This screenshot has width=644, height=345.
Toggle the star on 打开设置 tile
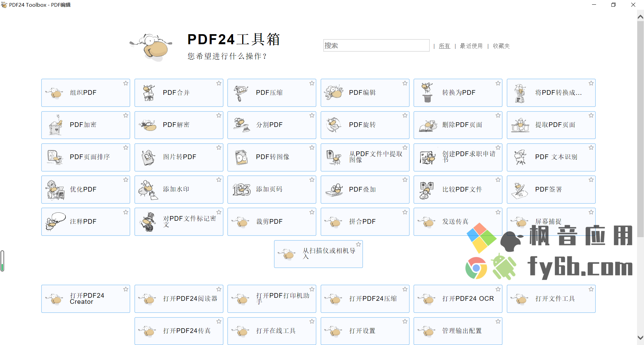click(405, 321)
